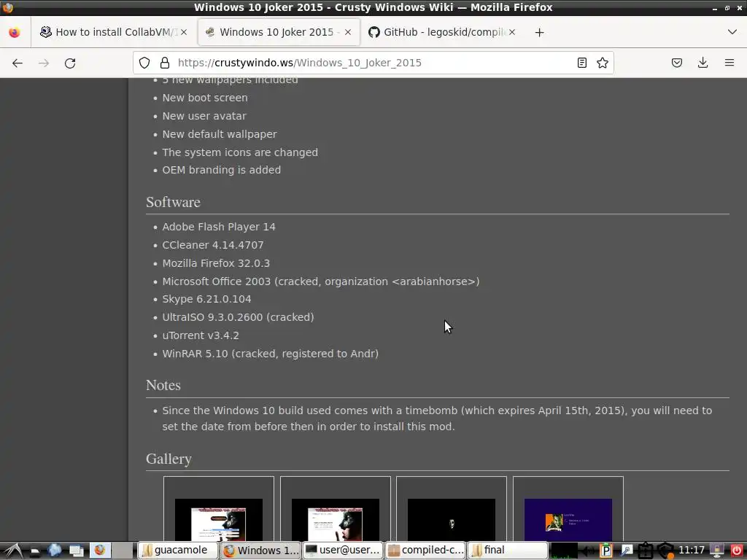Click 'Skype 6.21.0.104' list item

click(206, 299)
